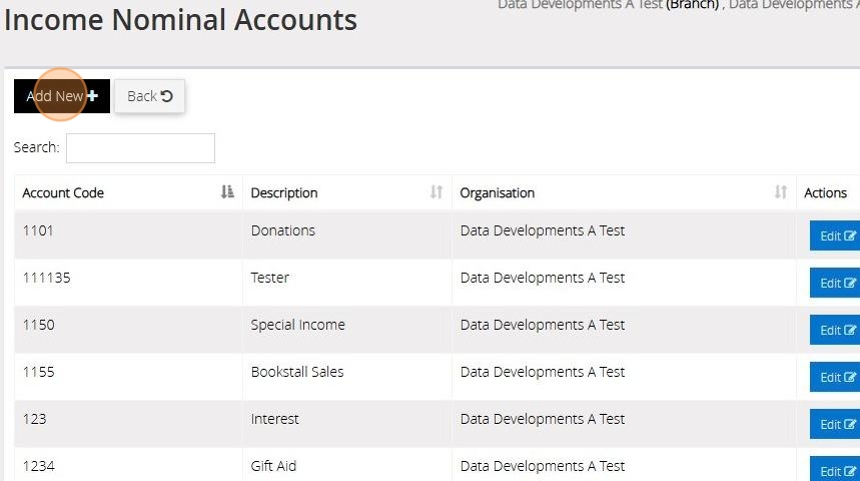Image resolution: width=860 pixels, height=481 pixels.
Task: Click the Organisation column header
Action: (x=497, y=193)
